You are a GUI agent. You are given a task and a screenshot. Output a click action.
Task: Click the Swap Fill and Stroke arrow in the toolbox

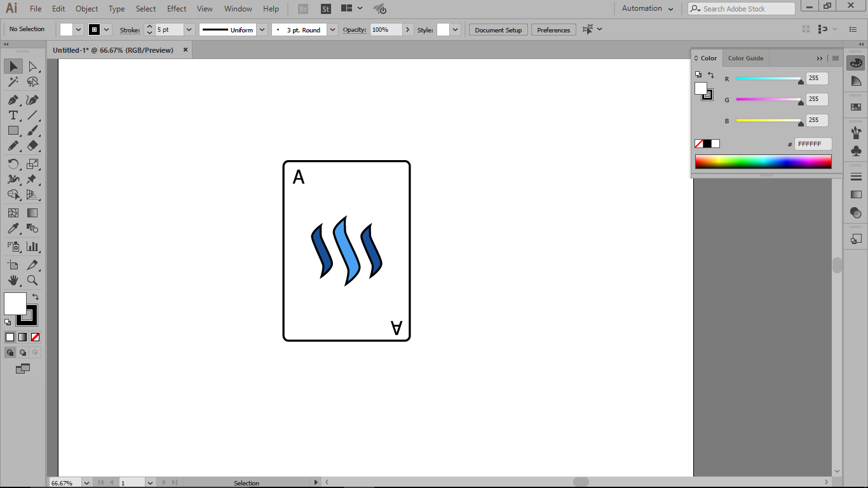pos(36,297)
